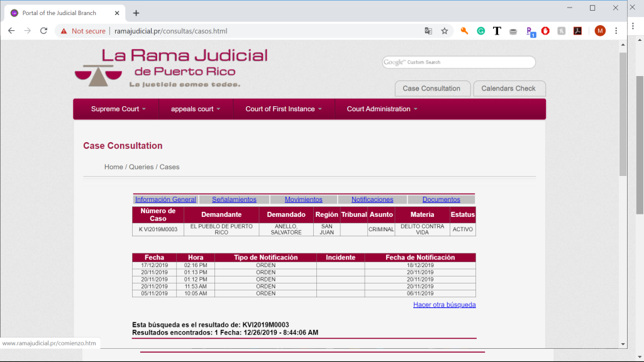This screenshot has height=362, width=644.
Task: Click the Calendars Check button
Action: pyautogui.click(x=508, y=89)
